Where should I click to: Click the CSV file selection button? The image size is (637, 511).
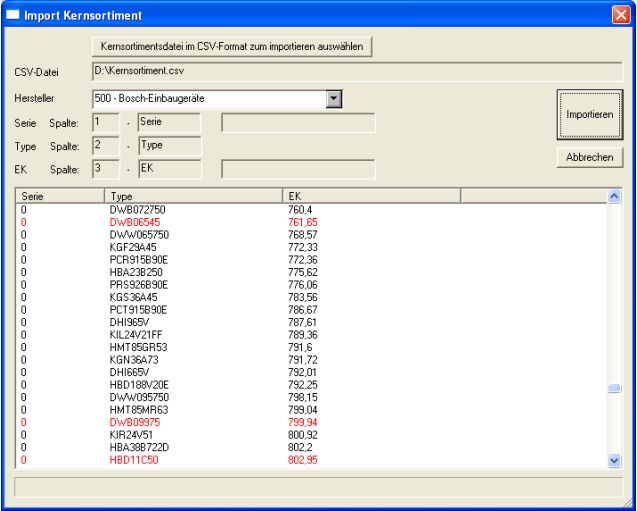click(x=232, y=46)
